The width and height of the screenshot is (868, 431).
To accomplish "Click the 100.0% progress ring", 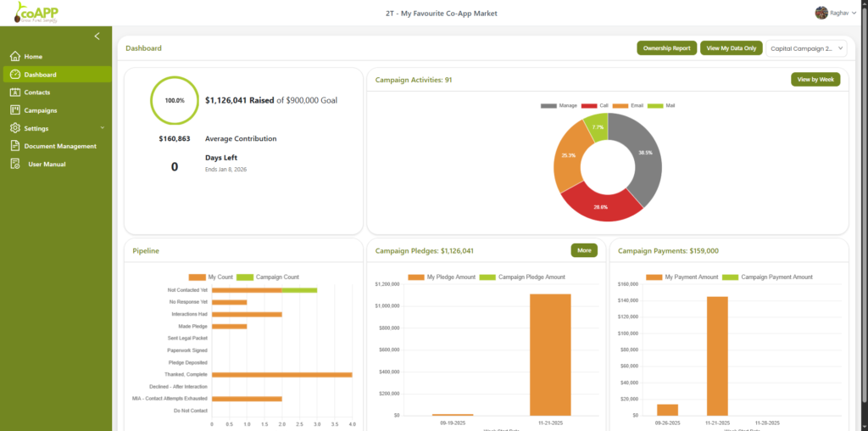I will pyautogui.click(x=175, y=100).
